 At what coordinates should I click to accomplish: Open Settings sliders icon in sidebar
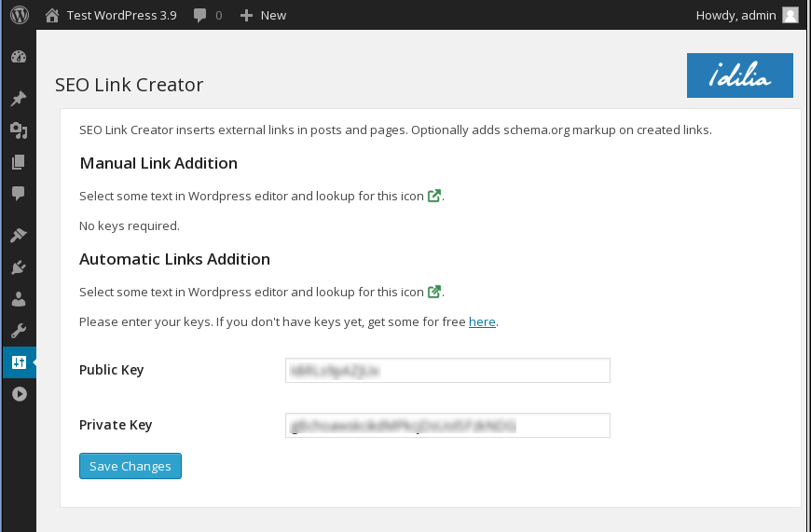(19, 362)
